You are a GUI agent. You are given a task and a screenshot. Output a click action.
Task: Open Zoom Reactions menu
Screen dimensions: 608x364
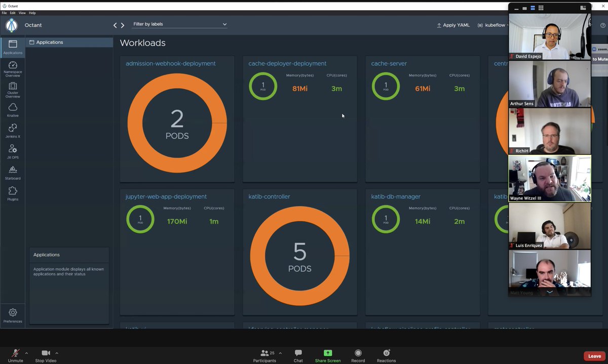[x=386, y=356]
